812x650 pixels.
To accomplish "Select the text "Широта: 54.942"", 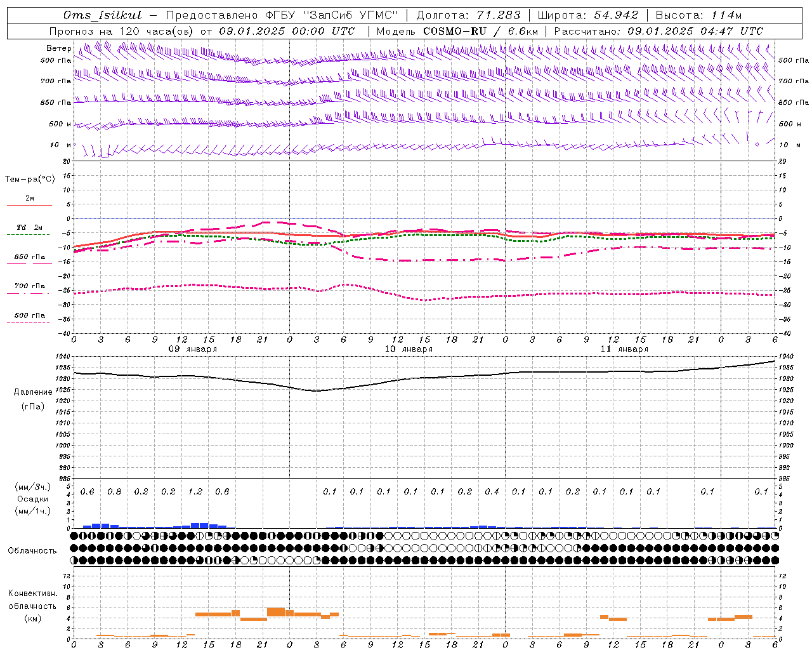I will pos(588,15).
